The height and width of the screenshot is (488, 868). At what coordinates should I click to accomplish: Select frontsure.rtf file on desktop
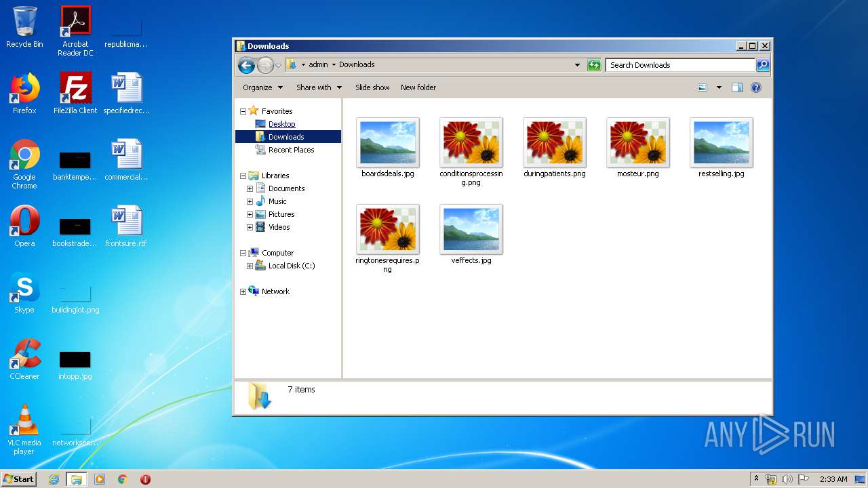[126, 226]
